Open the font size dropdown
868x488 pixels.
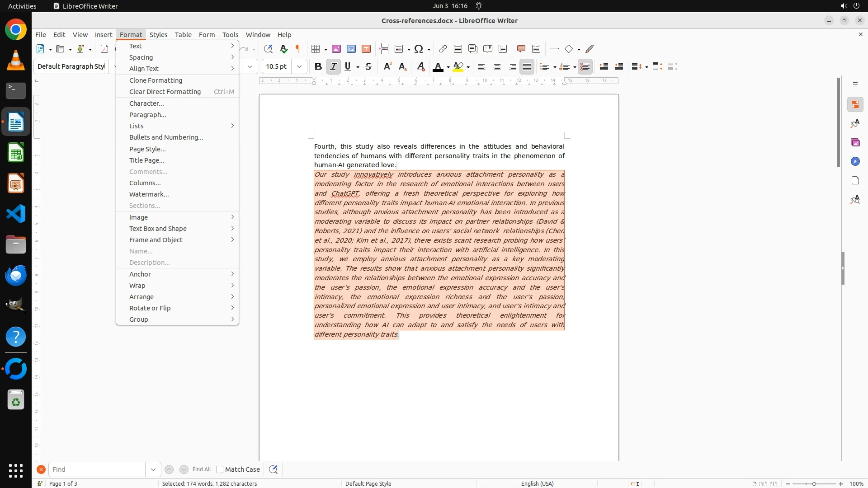(299, 67)
